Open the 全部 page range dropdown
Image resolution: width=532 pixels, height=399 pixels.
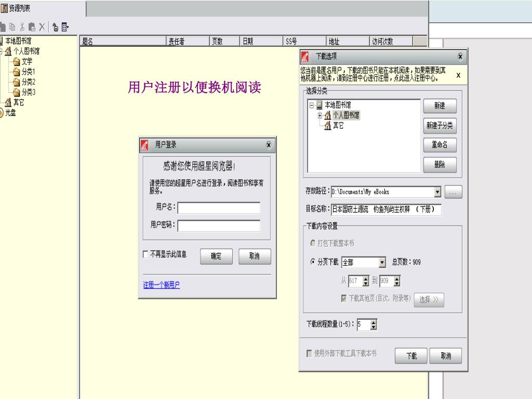[x=382, y=262]
